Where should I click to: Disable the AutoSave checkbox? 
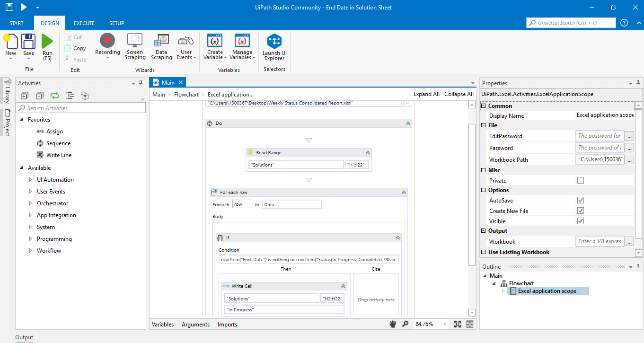[581, 200]
